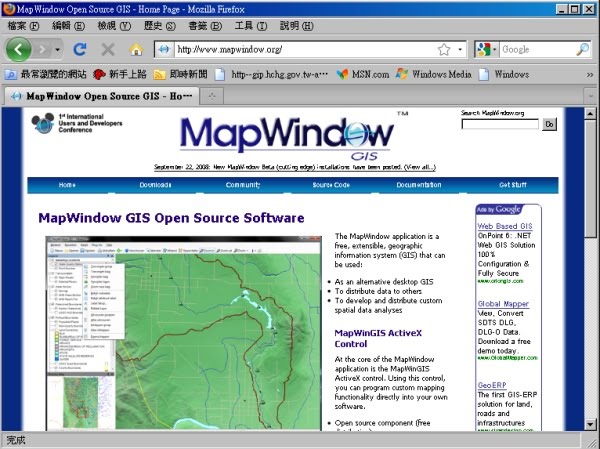
Task: Open the Web Based GIS ad link
Action: point(505,226)
